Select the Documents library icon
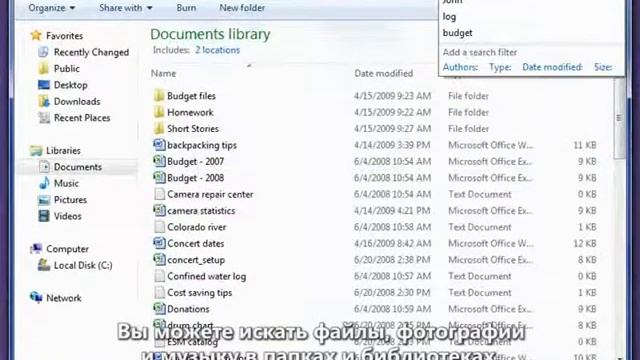The width and height of the screenshot is (640, 360). click(x=44, y=167)
